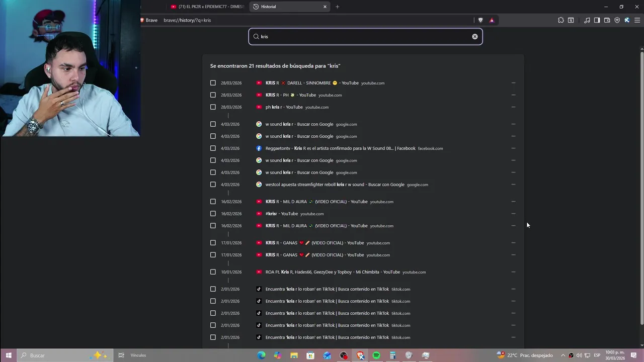The width and height of the screenshot is (644, 362).
Task: Click the tab search icon beside Extensions
Action: 571,20
